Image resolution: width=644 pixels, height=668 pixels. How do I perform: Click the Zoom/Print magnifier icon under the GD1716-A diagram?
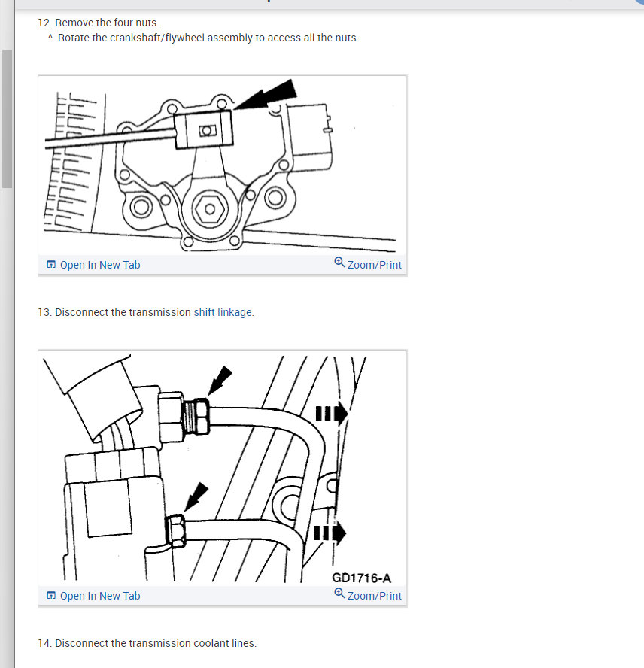[x=339, y=593]
